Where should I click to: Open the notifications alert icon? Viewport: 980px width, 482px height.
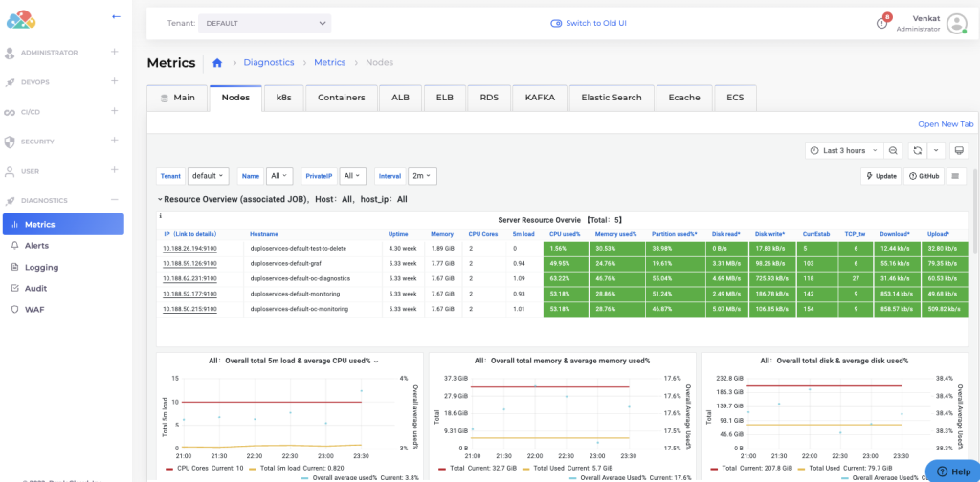click(881, 23)
